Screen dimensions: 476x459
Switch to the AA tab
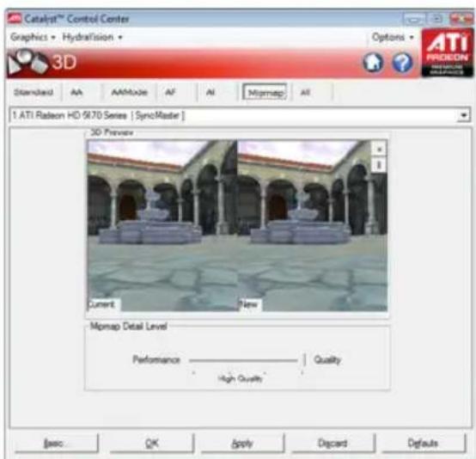coord(76,92)
